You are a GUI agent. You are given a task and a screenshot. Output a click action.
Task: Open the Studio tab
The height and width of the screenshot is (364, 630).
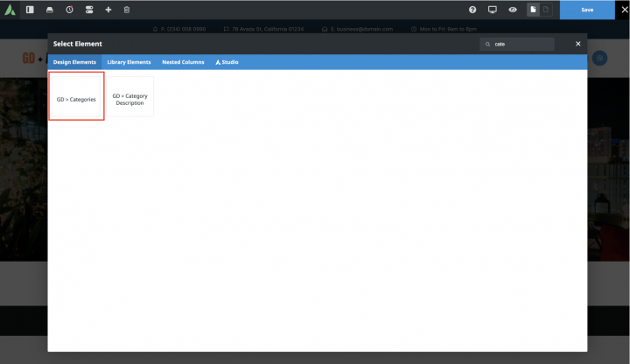(x=227, y=62)
